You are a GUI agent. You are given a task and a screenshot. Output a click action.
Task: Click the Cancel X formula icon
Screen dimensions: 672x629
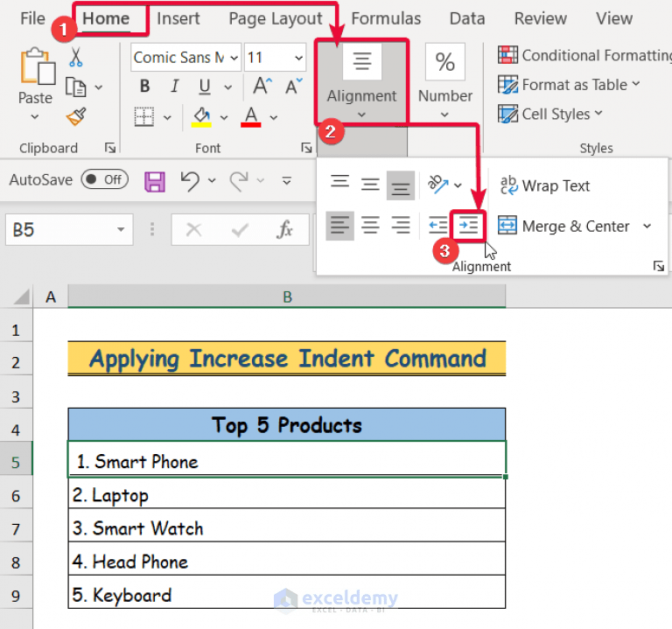click(x=193, y=230)
